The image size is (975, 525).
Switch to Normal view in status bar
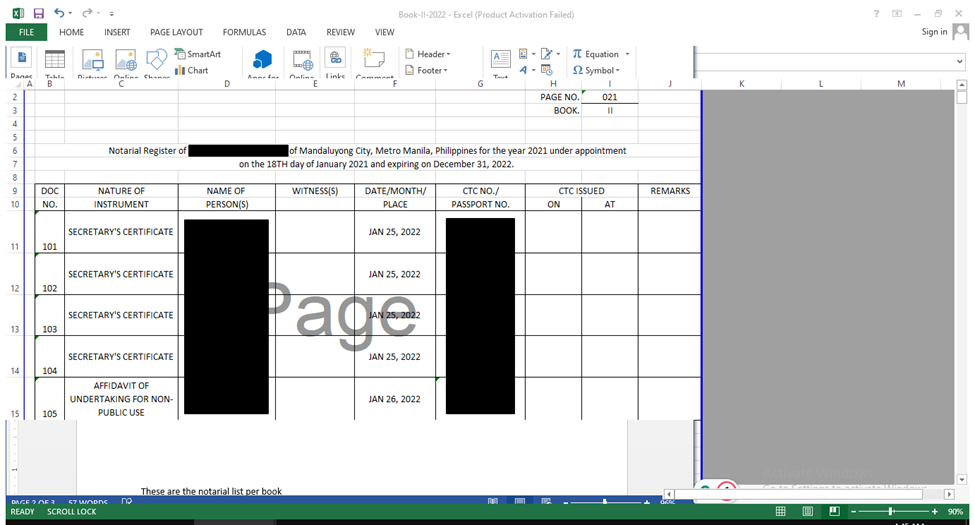pyautogui.click(x=780, y=511)
